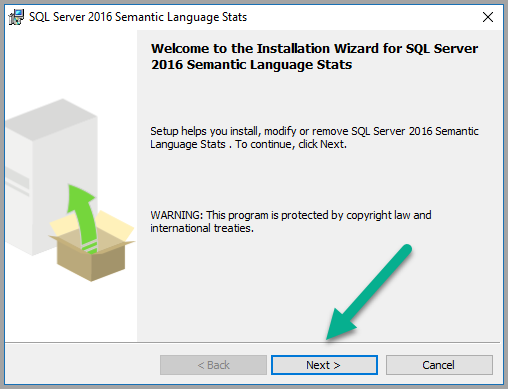
Task: Click the "WARNING: This program is protected" text
Action: pos(291,222)
